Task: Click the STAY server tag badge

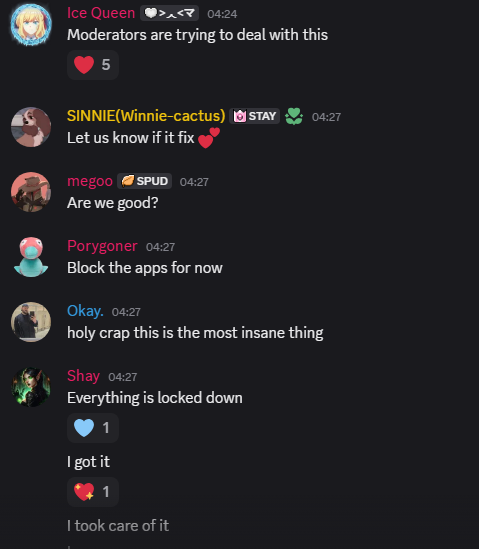Action: tap(255, 116)
